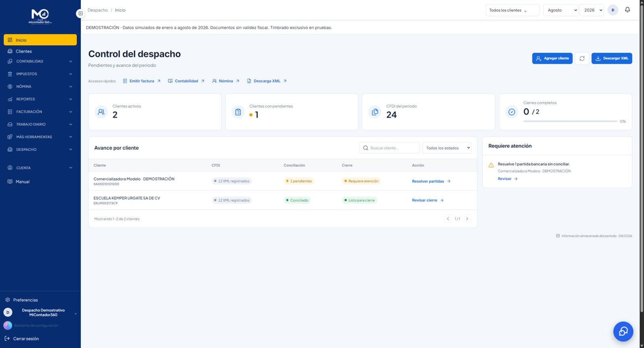
Task: Click the Clientes activos card icon
Action: pyautogui.click(x=101, y=112)
